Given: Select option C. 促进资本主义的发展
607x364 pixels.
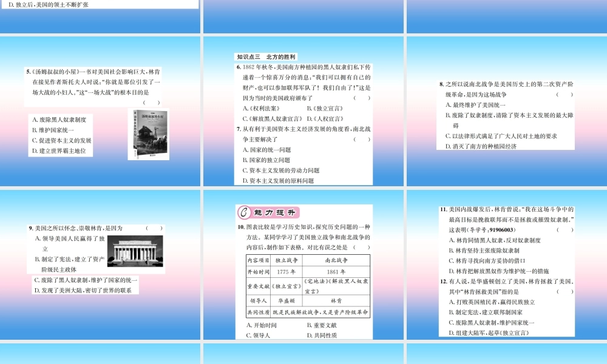Looking at the screenshot, I should coord(62,141).
